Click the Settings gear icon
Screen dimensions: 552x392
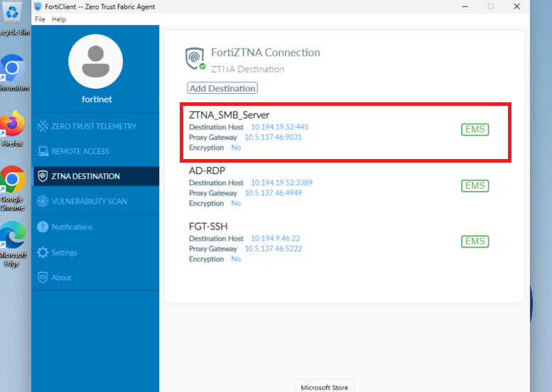click(x=43, y=252)
